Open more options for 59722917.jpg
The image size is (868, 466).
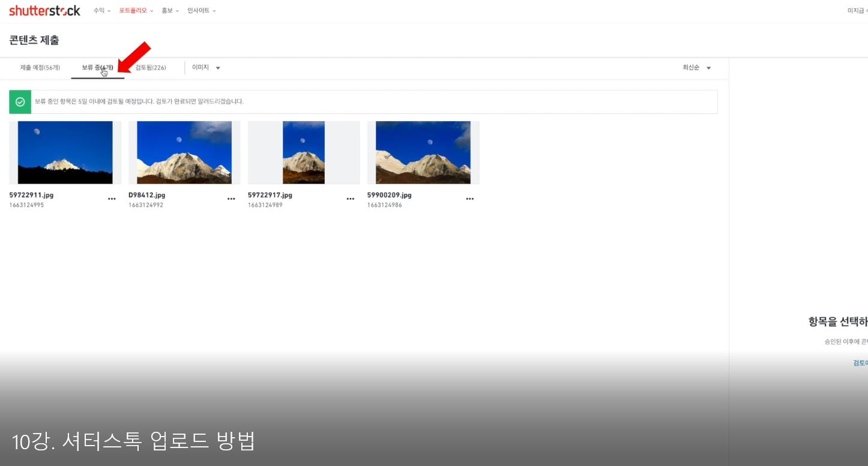tap(351, 199)
